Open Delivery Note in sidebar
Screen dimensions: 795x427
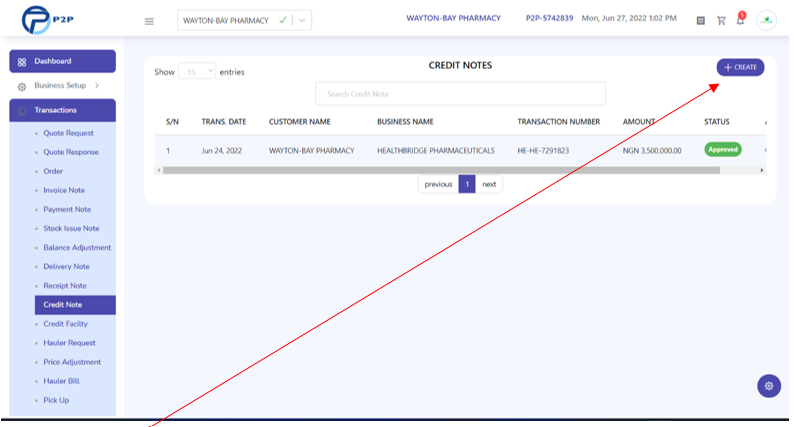(x=66, y=266)
